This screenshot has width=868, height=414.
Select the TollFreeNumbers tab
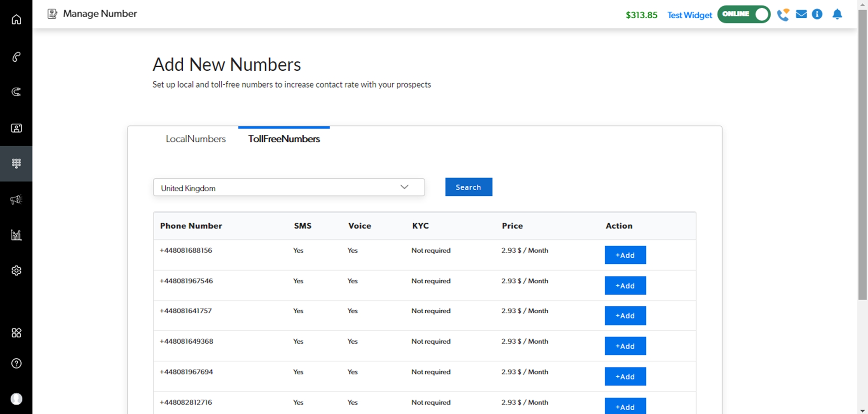284,139
